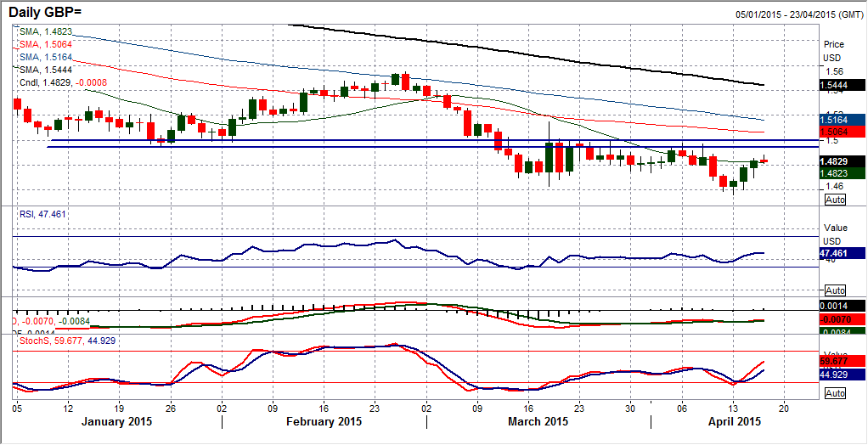Image resolution: width=868 pixels, height=445 pixels.
Task: Select the chart title 'Daily GBP='
Action: tap(44, 11)
